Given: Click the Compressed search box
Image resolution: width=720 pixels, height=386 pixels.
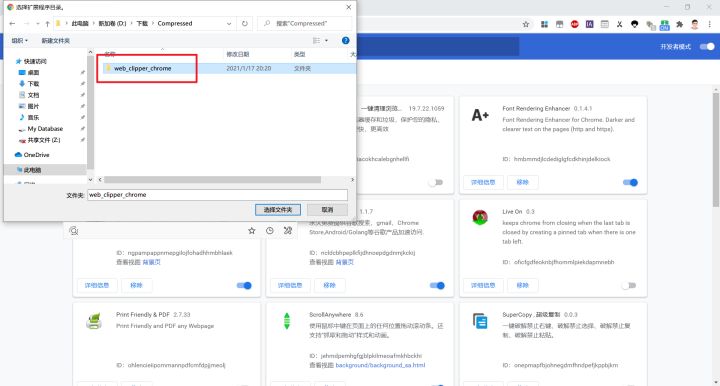Looking at the screenshot, I should click(304, 23).
